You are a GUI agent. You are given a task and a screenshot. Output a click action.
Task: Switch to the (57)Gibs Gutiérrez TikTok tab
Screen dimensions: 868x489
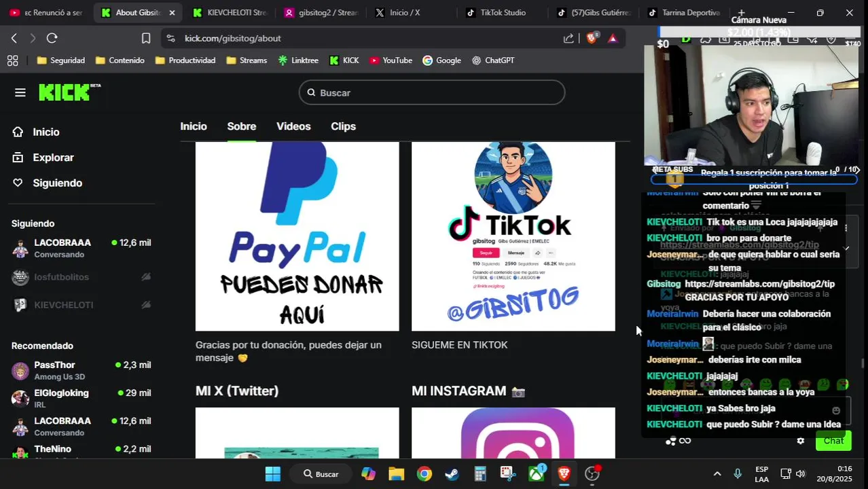point(595,12)
